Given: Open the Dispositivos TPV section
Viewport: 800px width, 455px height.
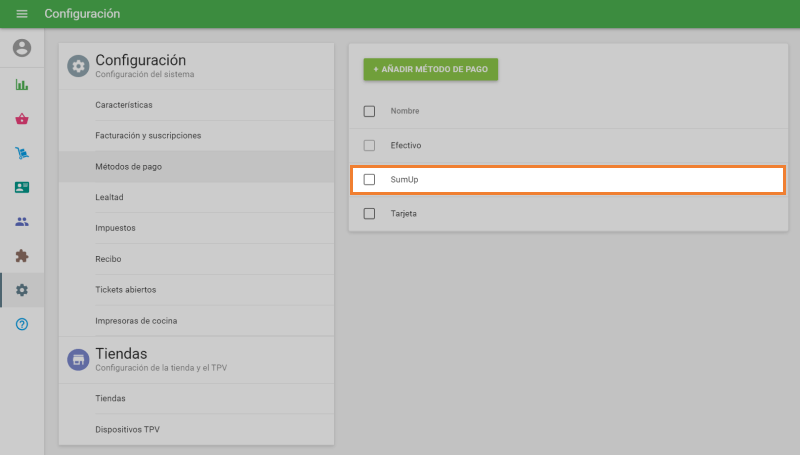Looking at the screenshot, I should click(x=127, y=429).
